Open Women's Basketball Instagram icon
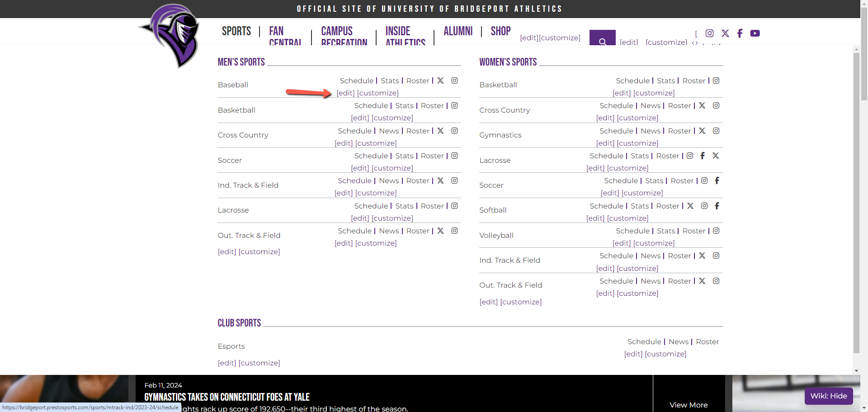 pos(716,81)
